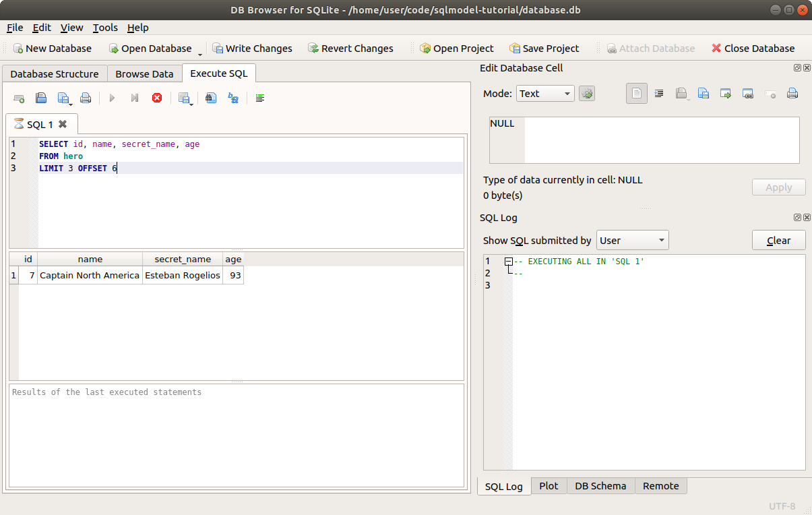
Task: Select the Captain North America result cell
Action: pyautogui.click(x=90, y=275)
